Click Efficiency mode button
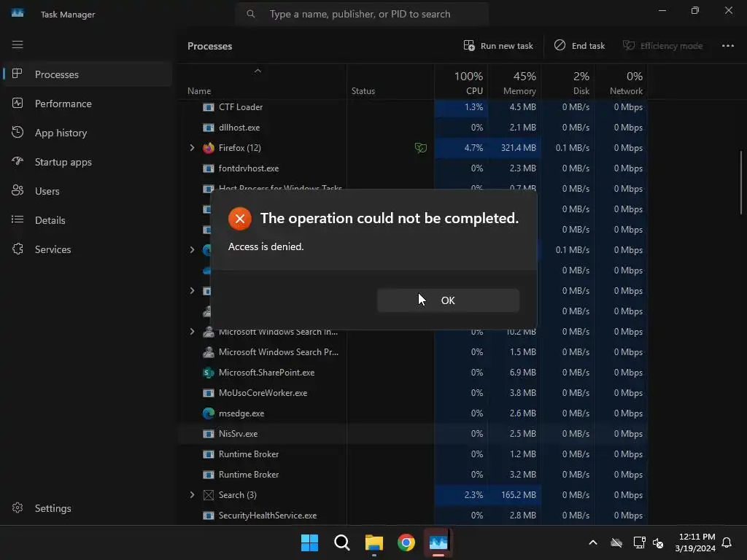This screenshot has width=747, height=560. pyautogui.click(x=662, y=46)
